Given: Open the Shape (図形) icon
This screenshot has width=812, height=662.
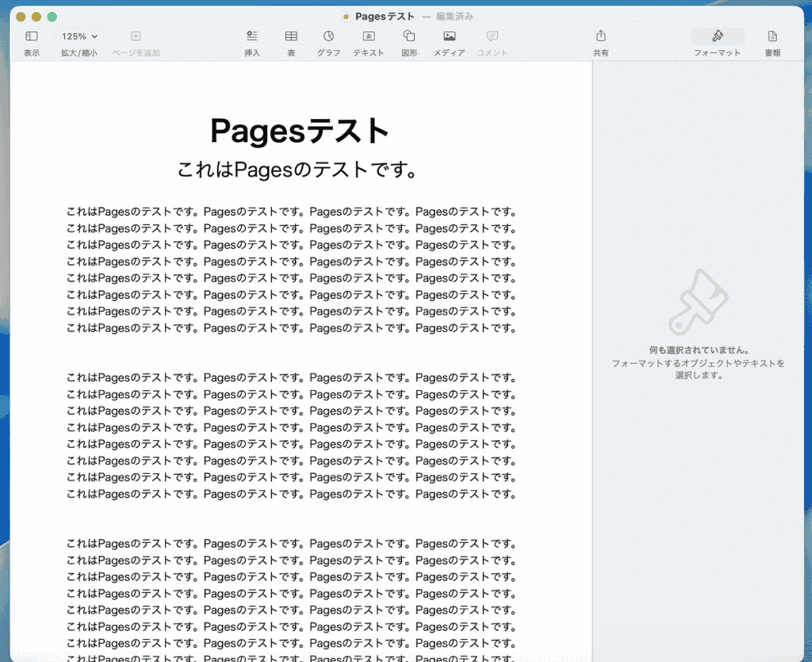Looking at the screenshot, I should [x=409, y=36].
